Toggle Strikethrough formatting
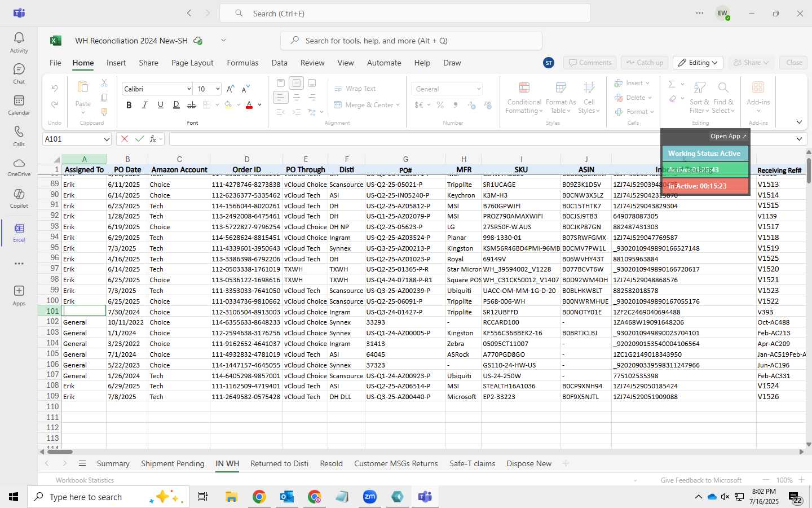812x508 pixels. [192, 105]
